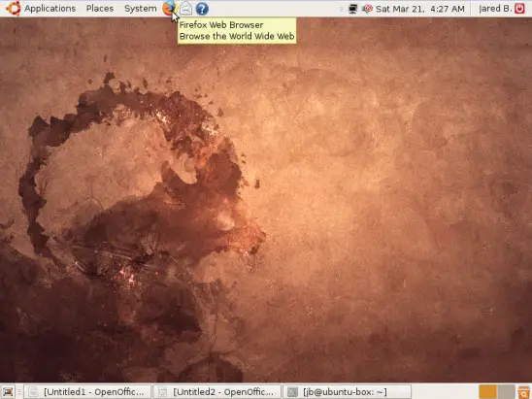
Task: Open the Places menu
Action: [x=100, y=8]
